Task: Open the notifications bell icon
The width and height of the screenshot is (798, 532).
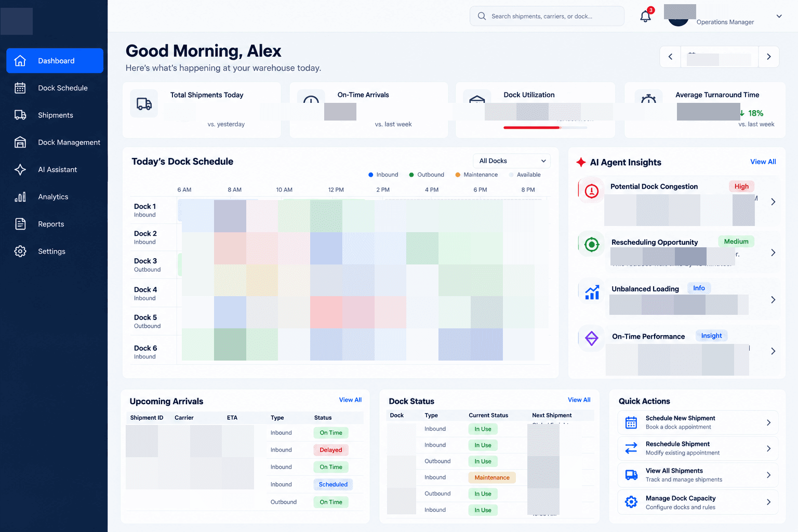Action: coord(645,16)
